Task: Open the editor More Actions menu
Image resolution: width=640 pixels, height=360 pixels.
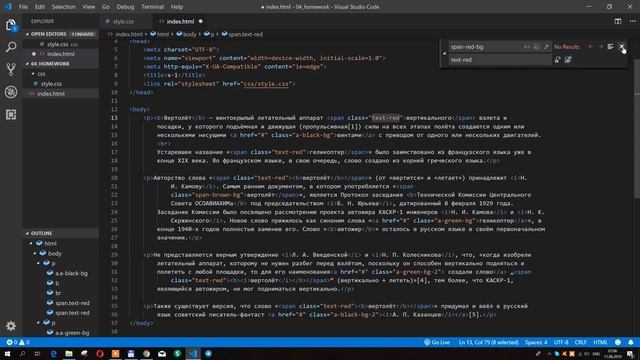Action: 632,21
